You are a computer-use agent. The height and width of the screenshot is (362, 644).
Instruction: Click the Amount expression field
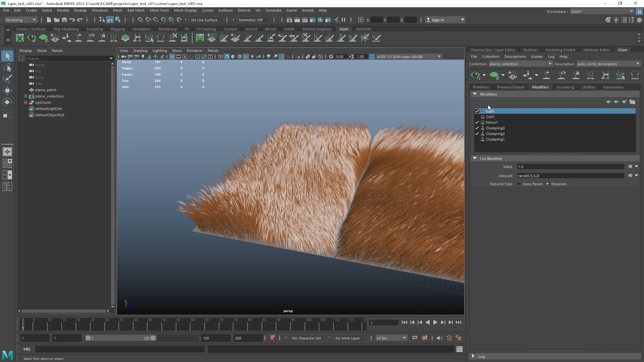coord(570,176)
